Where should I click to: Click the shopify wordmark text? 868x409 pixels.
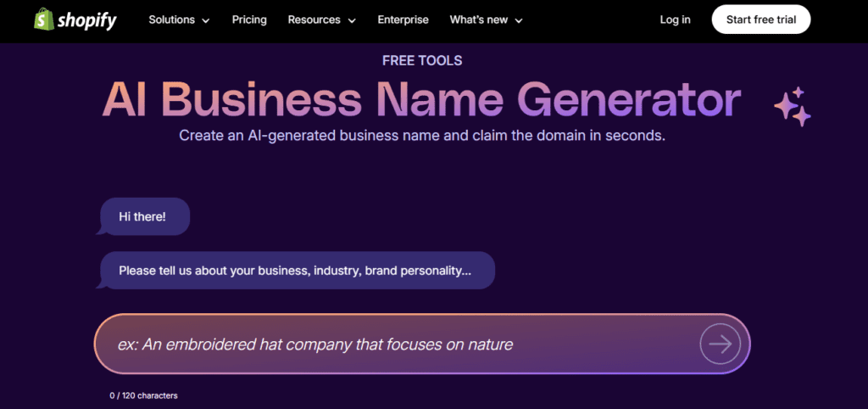pyautogui.click(x=87, y=20)
